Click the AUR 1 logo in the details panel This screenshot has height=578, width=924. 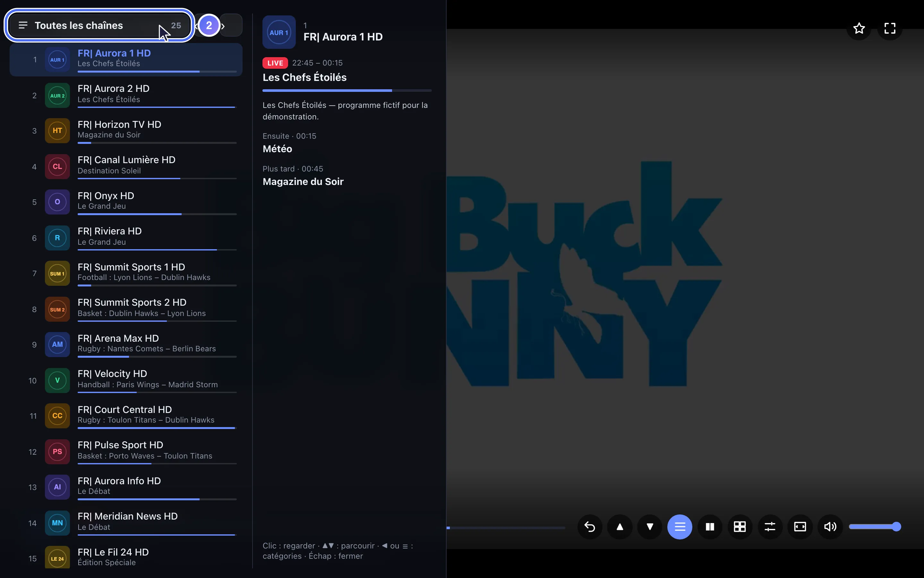pos(279,32)
